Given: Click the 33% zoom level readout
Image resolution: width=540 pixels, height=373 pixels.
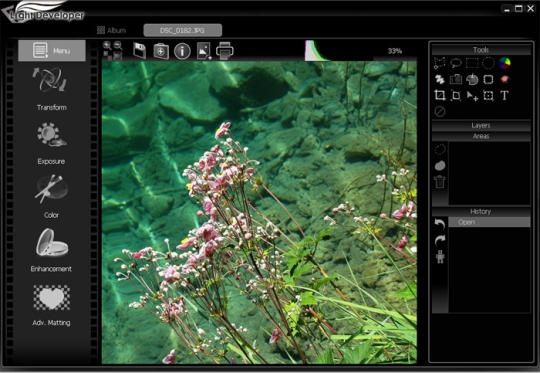Looking at the screenshot, I should [395, 51].
